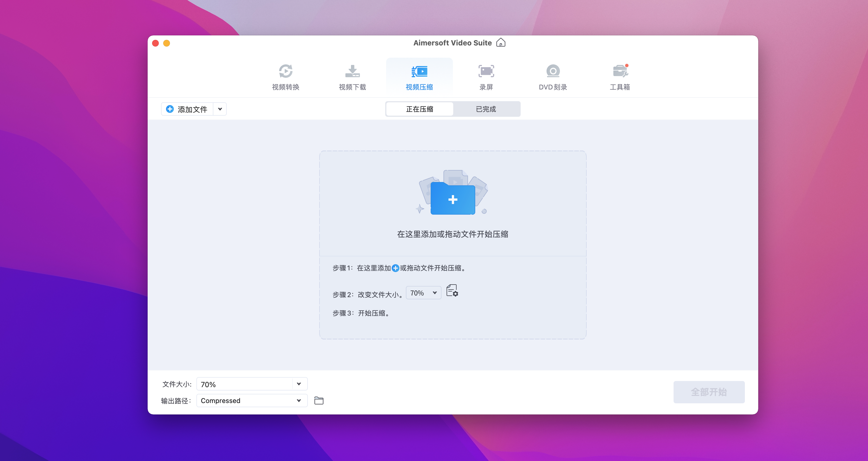Open the 视频转换 converter icon
This screenshot has height=461, width=868.
coord(286,71)
